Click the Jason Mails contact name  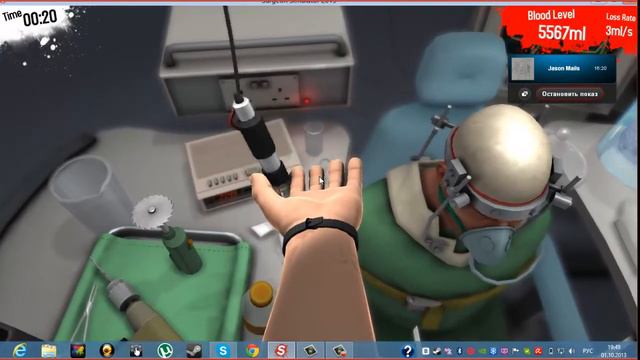(x=564, y=68)
